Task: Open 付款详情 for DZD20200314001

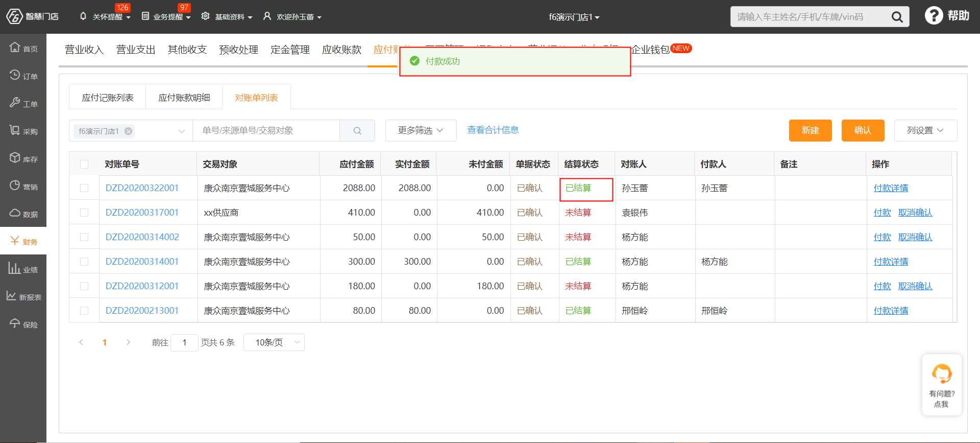Action: click(x=891, y=262)
